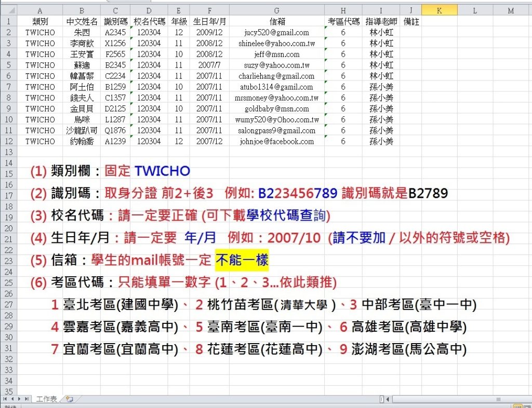Image resolution: width=532 pixels, height=408 pixels.
Task: Click the 信箱 header cell
Action: coord(276,21)
